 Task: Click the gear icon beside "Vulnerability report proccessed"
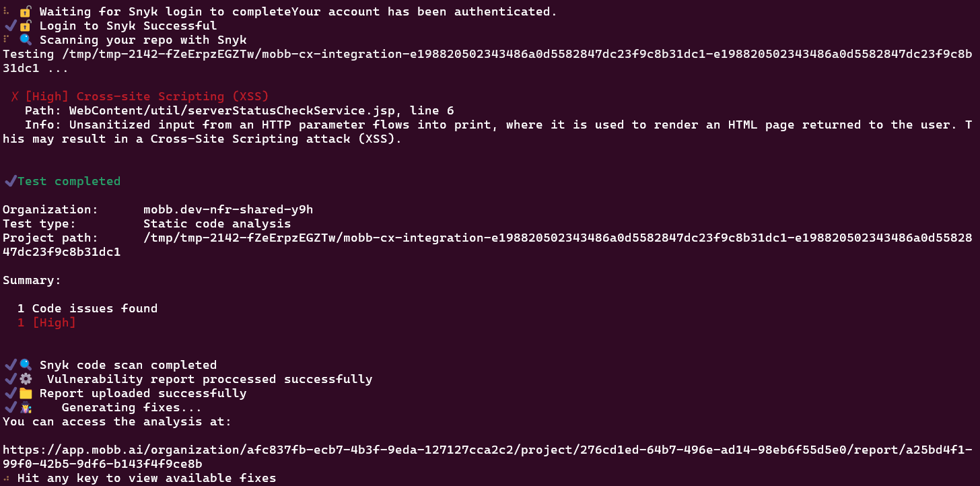26,379
